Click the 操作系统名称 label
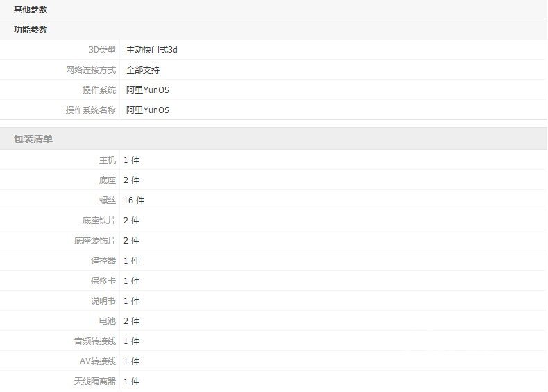This screenshot has height=392, width=548. tap(91, 110)
